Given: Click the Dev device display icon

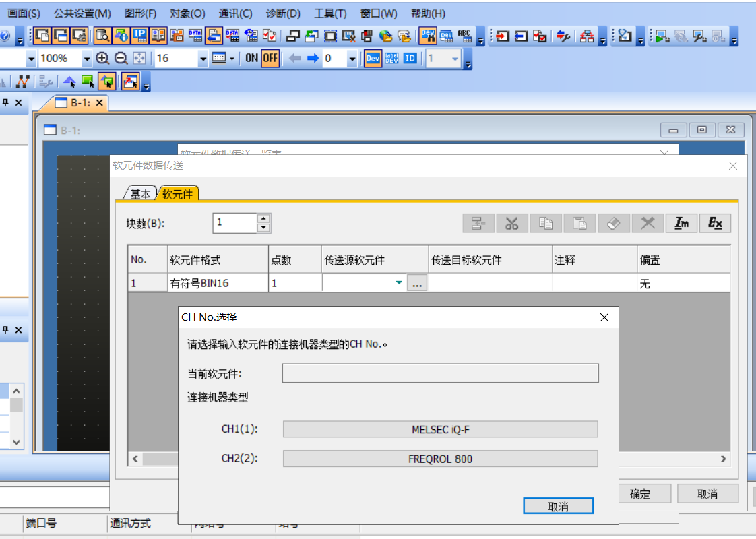Looking at the screenshot, I should click(x=373, y=59).
